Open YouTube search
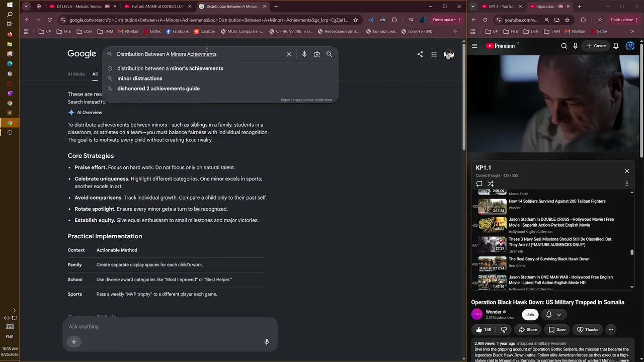Image resolution: width=644 pixels, height=362 pixels. click(564, 46)
